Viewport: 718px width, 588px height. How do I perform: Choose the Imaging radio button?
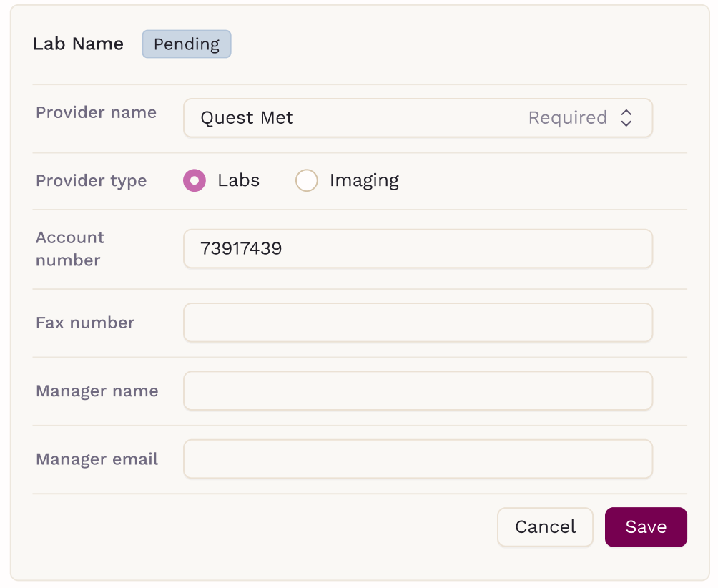[x=307, y=180]
